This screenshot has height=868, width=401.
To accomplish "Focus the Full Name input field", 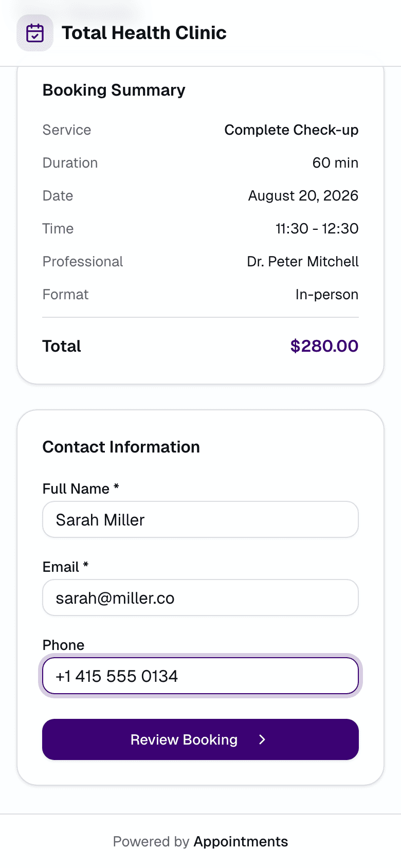I will [200, 519].
